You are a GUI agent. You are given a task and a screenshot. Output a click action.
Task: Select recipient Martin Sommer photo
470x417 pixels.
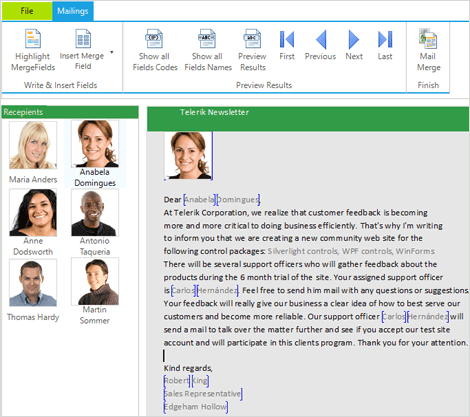[x=95, y=281]
